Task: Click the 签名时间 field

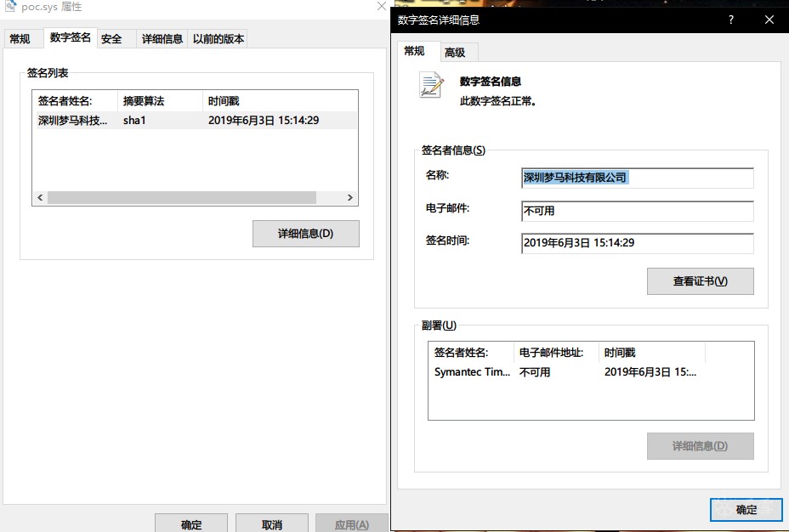Action: [638, 243]
